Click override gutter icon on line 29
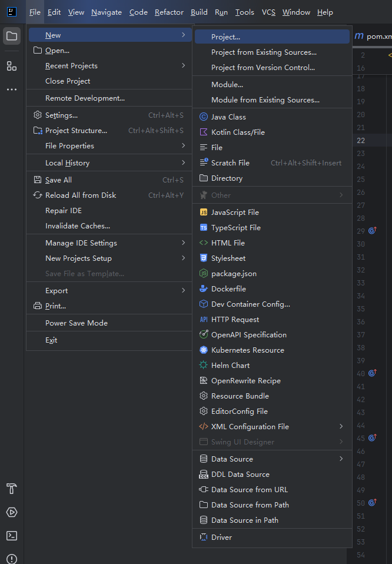The width and height of the screenshot is (392, 564). 372,231
